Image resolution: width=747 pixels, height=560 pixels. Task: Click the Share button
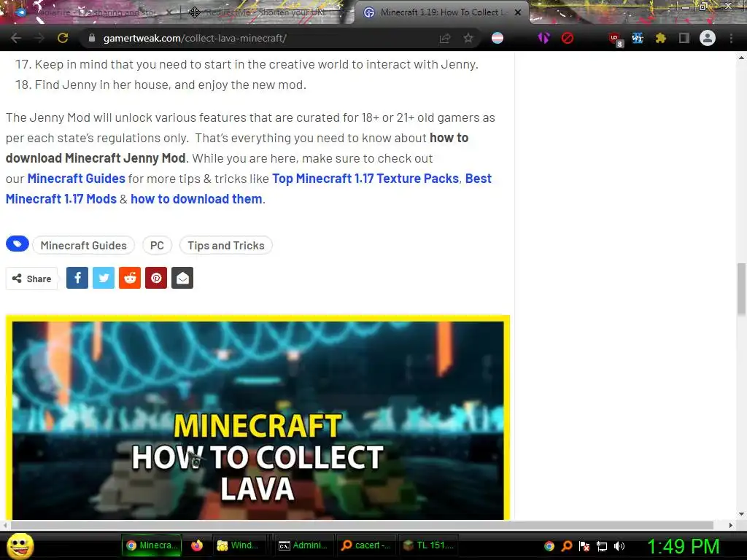click(31, 279)
